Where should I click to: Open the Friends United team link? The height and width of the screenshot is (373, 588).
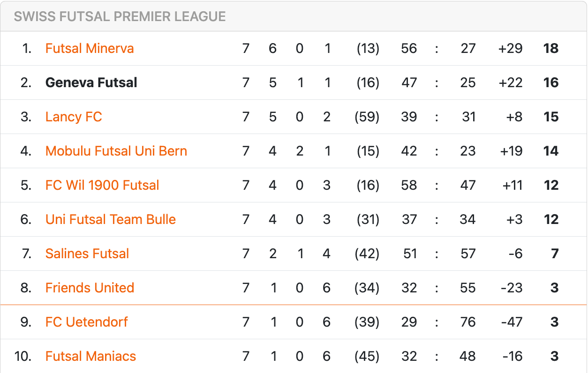point(90,288)
